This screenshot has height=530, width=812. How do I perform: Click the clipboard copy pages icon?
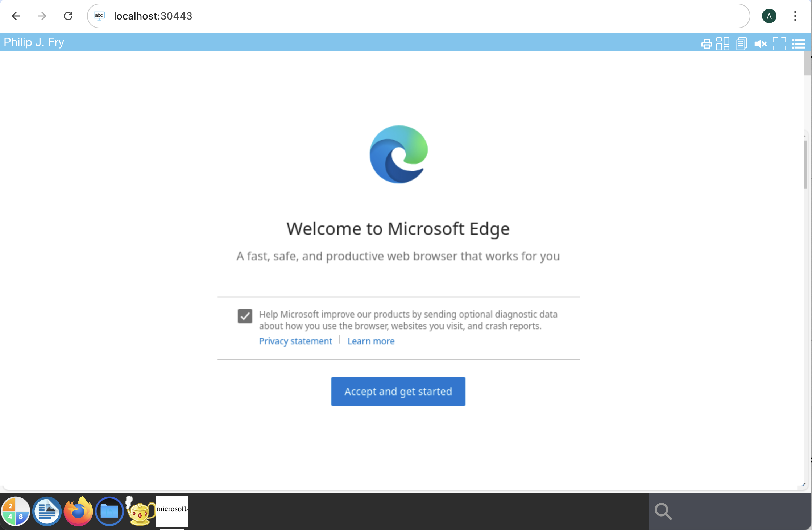[x=742, y=44]
